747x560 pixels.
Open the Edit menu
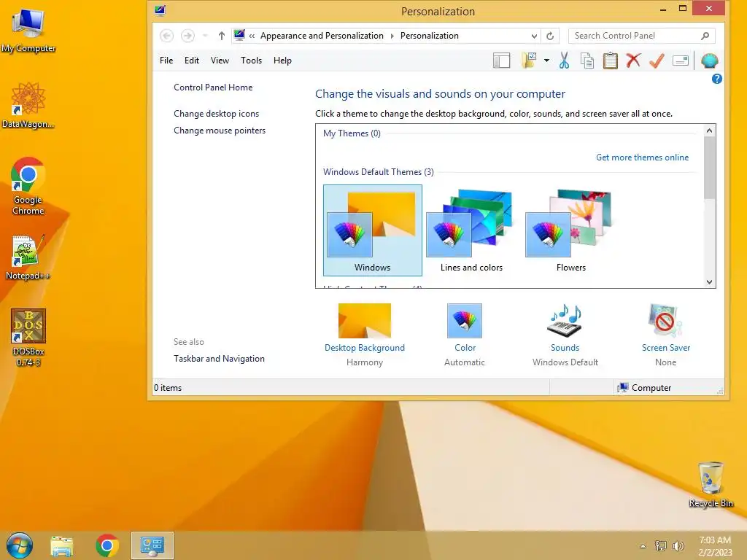[192, 61]
